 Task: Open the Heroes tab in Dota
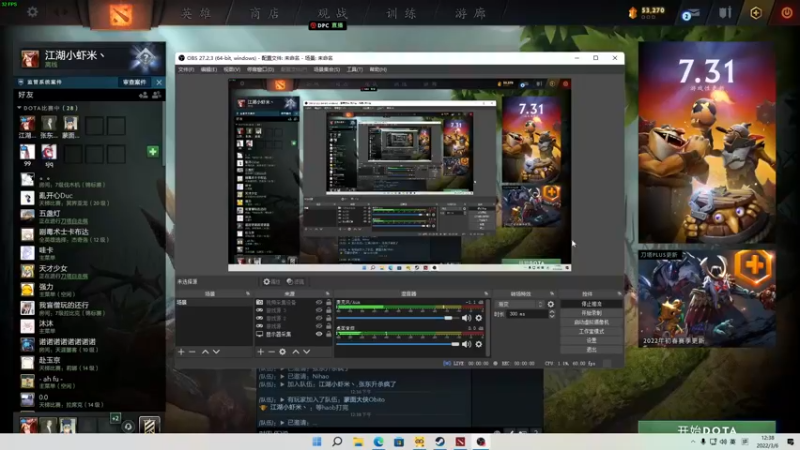coord(196,13)
